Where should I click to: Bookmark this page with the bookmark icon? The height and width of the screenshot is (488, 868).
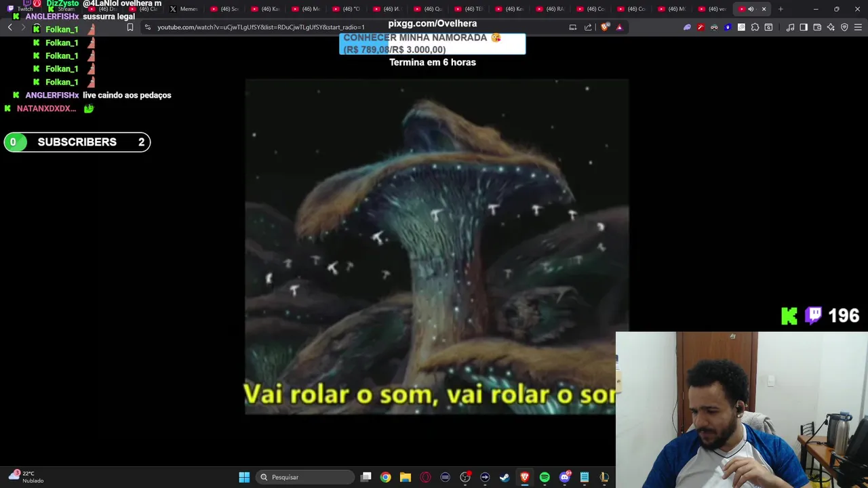point(130,27)
